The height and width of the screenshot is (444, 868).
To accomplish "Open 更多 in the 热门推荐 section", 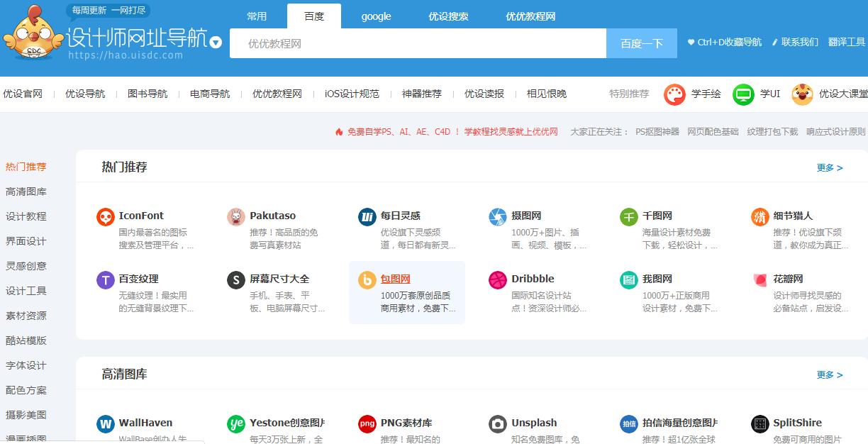I will tap(828, 167).
